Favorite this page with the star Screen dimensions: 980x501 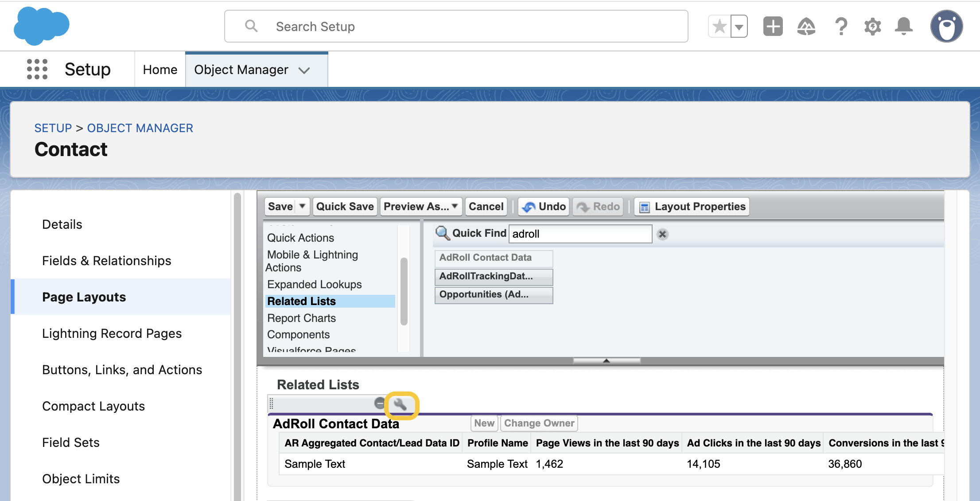tap(719, 26)
